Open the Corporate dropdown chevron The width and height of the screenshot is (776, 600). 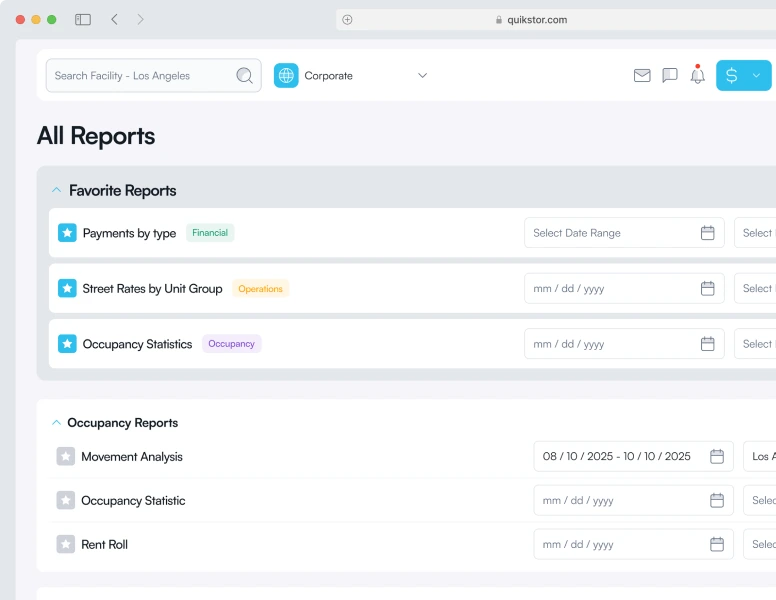[x=422, y=76]
